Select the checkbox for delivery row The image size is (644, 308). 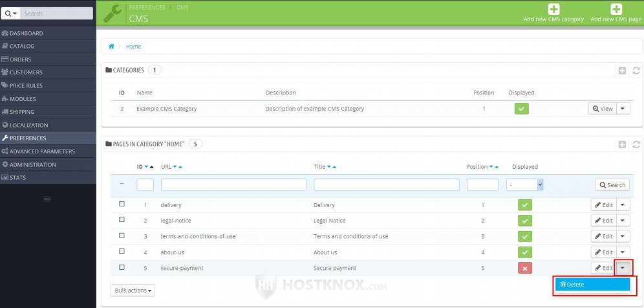[x=122, y=204]
